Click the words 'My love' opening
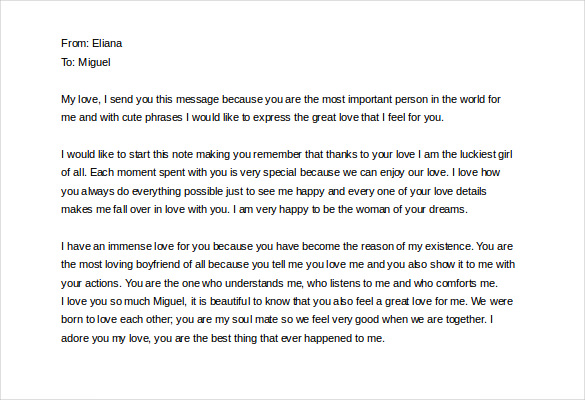The height and width of the screenshot is (400, 585). 80,100
